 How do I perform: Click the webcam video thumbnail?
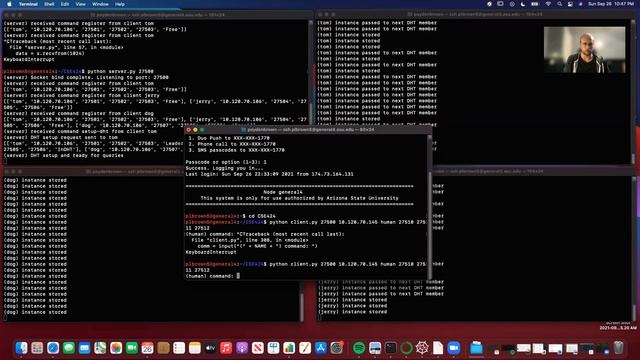click(584, 50)
